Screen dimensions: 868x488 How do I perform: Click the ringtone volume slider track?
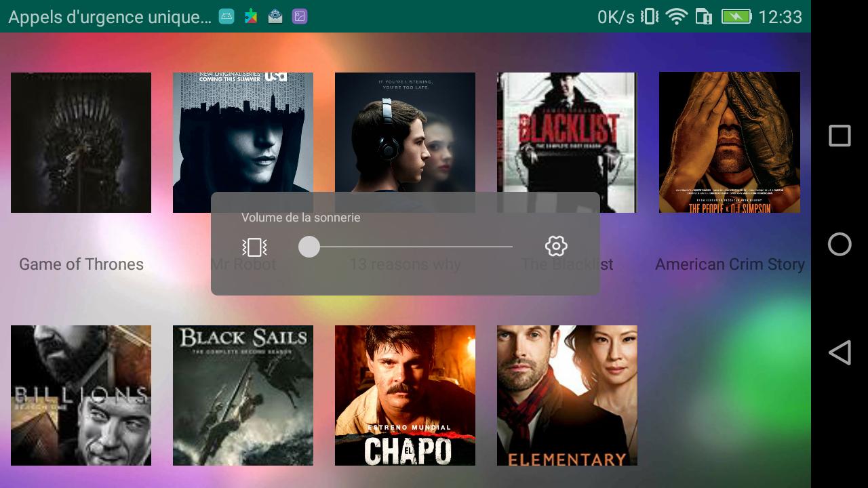406,247
